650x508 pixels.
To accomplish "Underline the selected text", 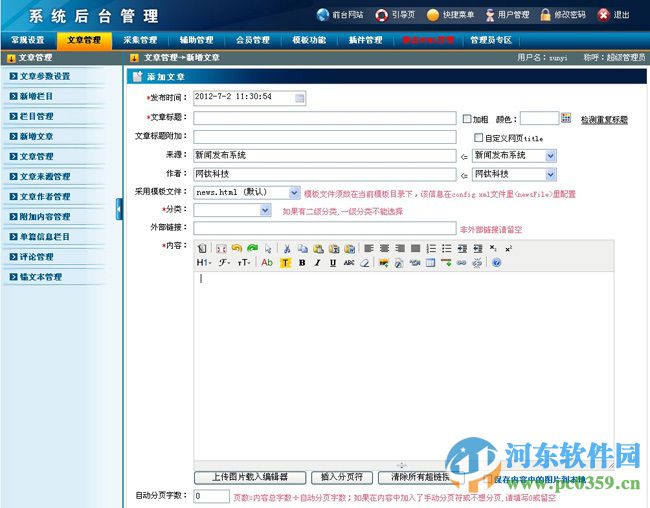I will (332, 263).
